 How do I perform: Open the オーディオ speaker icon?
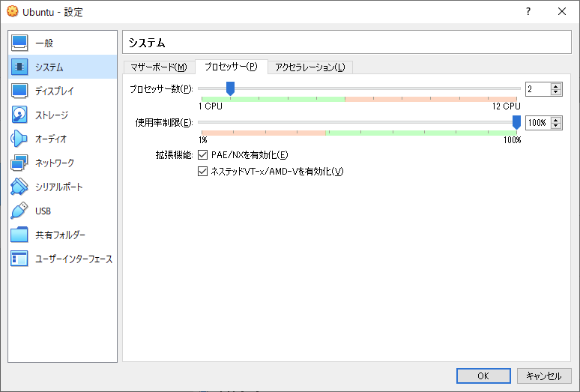point(19,139)
